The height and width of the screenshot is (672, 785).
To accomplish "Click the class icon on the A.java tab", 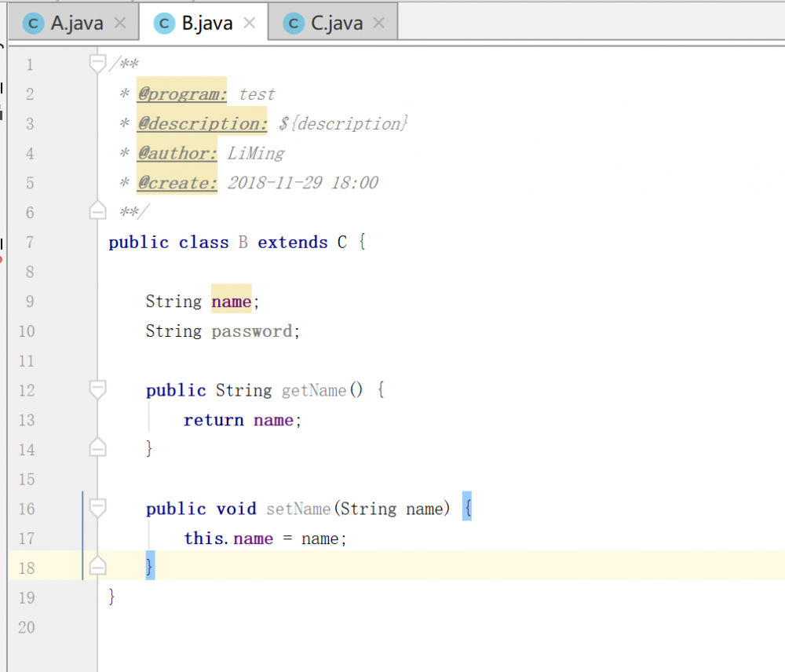I will [x=32, y=23].
